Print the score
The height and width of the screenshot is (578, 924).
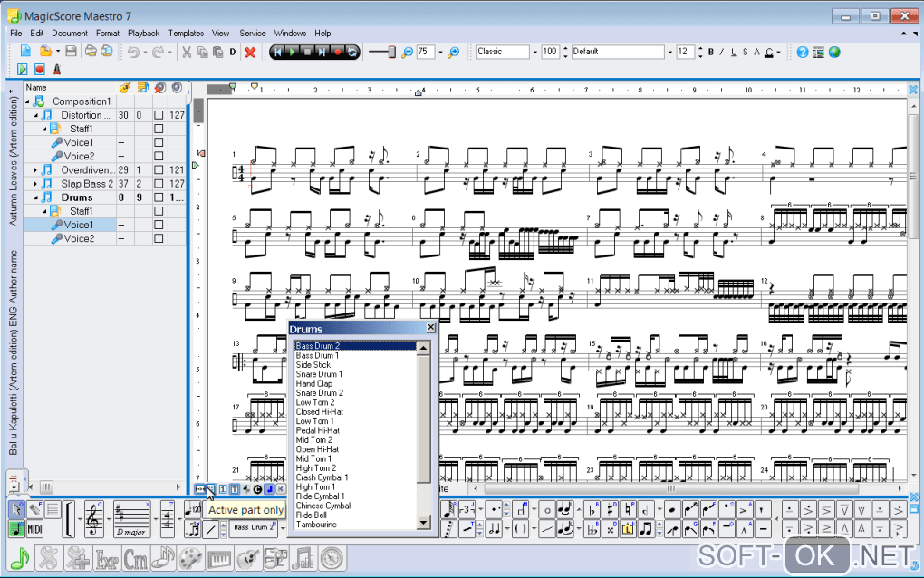point(91,52)
